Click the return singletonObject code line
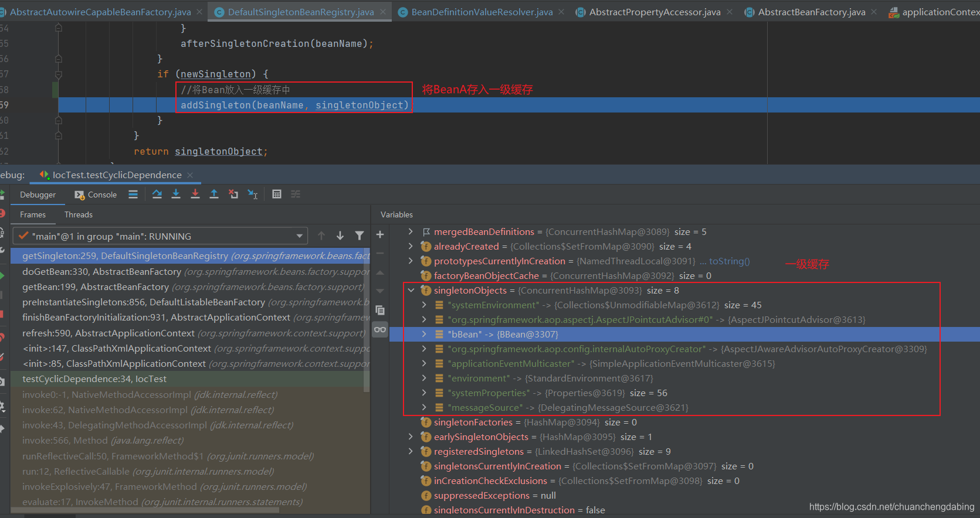 click(x=201, y=151)
